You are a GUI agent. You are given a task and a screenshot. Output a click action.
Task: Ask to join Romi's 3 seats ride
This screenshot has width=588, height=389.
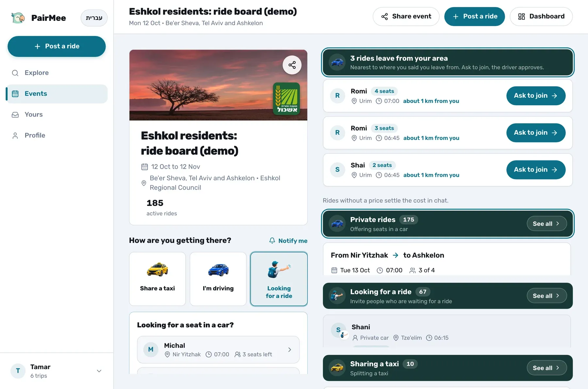pos(536,133)
